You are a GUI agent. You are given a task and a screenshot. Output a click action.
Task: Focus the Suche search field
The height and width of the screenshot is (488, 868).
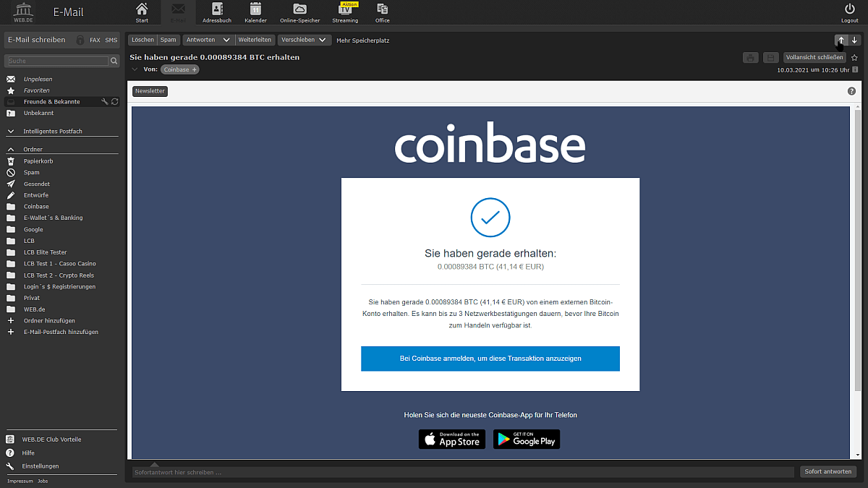click(57, 61)
